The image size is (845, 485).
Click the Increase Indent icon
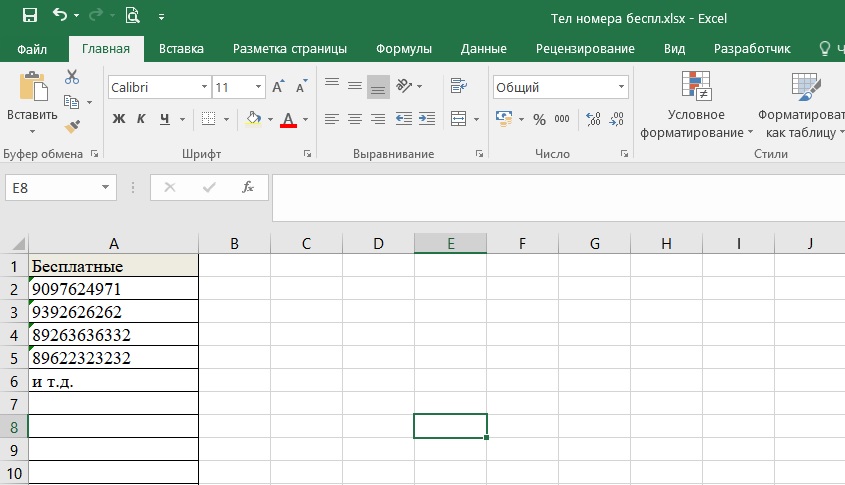[426, 119]
